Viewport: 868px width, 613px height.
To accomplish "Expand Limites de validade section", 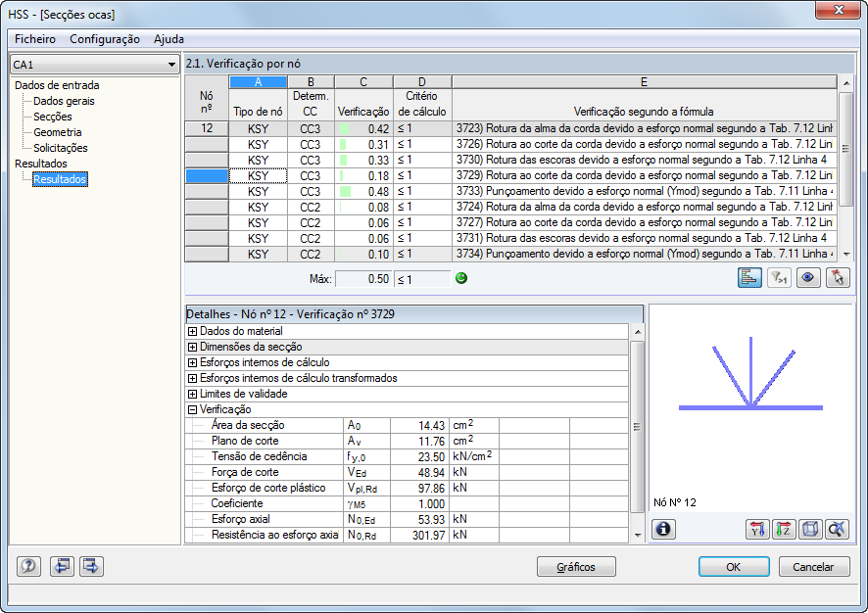I will pos(192,394).
